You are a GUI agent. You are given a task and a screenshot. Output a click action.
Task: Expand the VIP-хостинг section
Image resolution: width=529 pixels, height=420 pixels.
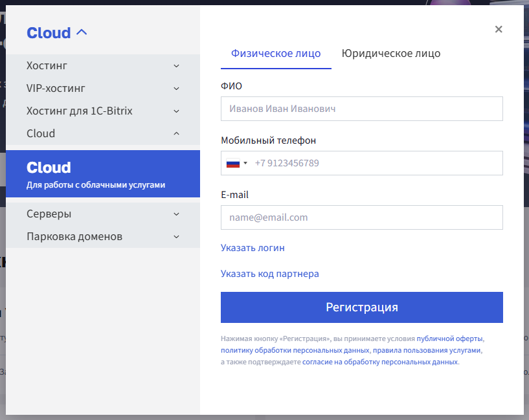point(176,89)
